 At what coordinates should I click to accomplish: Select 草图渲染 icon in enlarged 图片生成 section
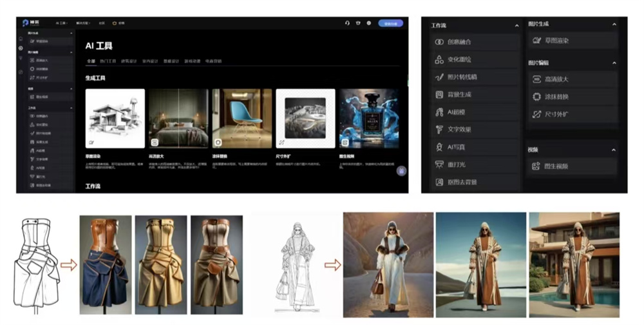coord(537,41)
